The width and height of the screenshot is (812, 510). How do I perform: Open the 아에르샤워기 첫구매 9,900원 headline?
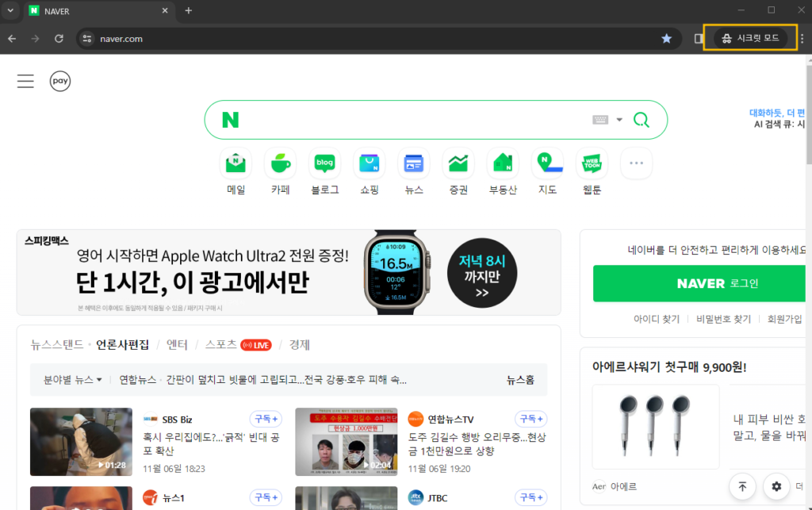[x=669, y=367]
